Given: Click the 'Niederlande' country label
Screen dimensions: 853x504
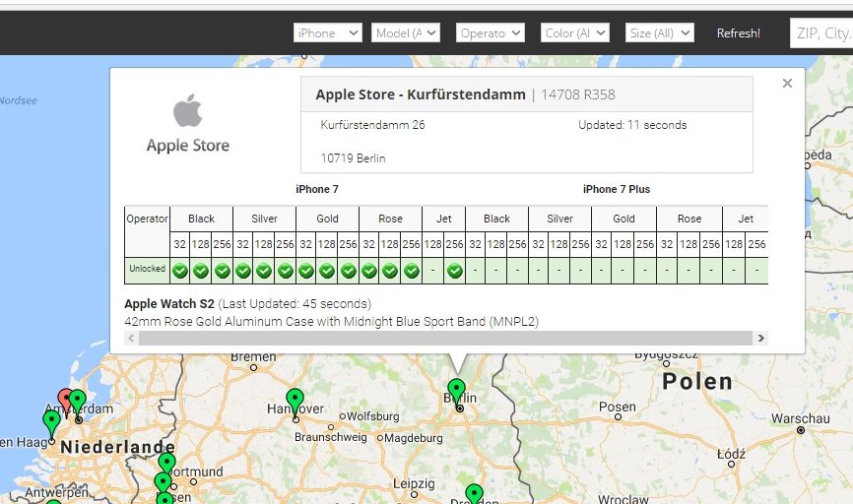Looking at the screenshot, I should coord(117,447).
